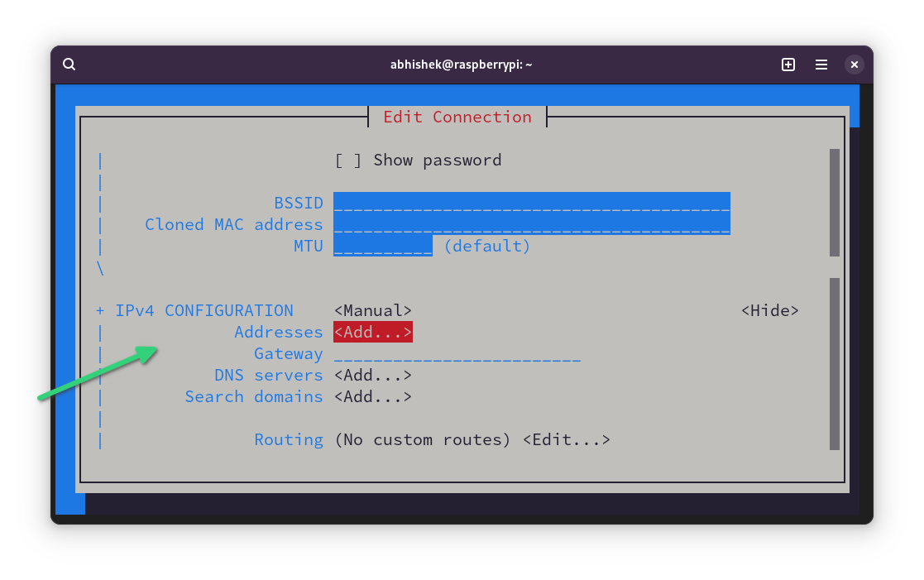Add a DNS server entry
This screenshot has height=580, width=924.
point(372,376)
